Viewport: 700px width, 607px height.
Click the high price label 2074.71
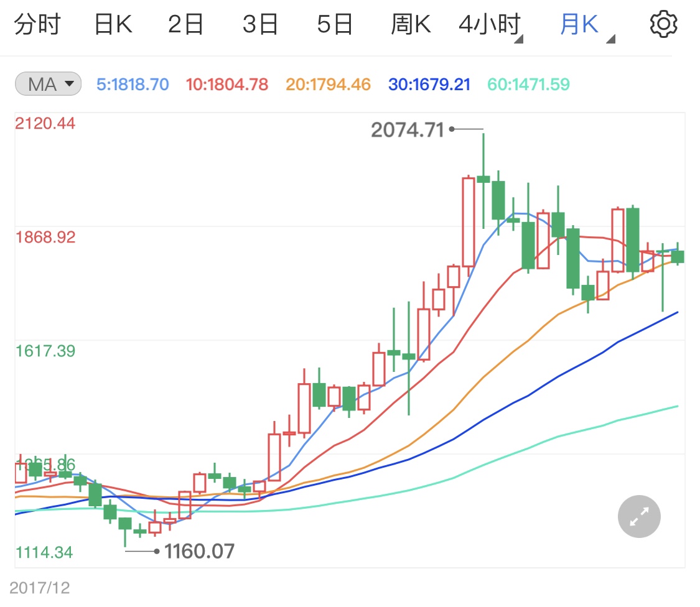point(407,131)
